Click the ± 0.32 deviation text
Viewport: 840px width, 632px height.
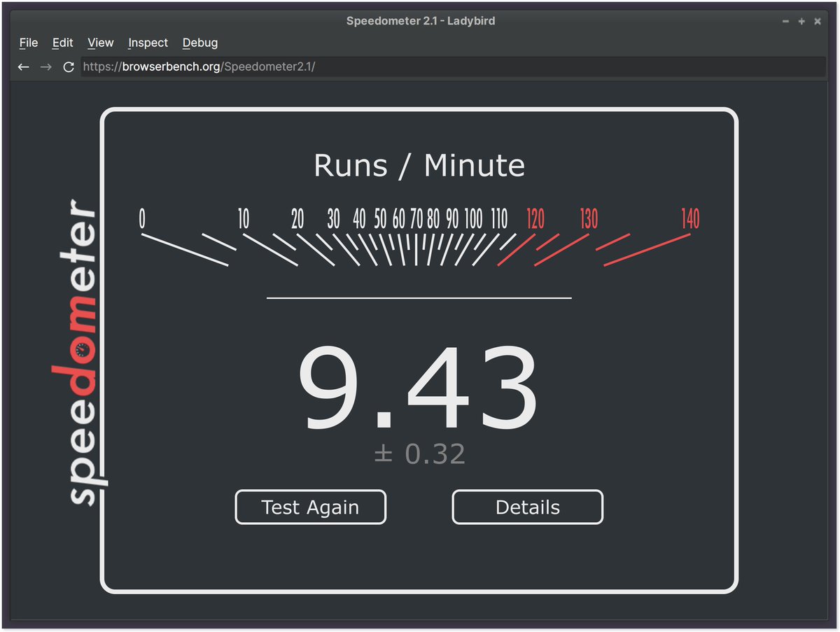419,454
